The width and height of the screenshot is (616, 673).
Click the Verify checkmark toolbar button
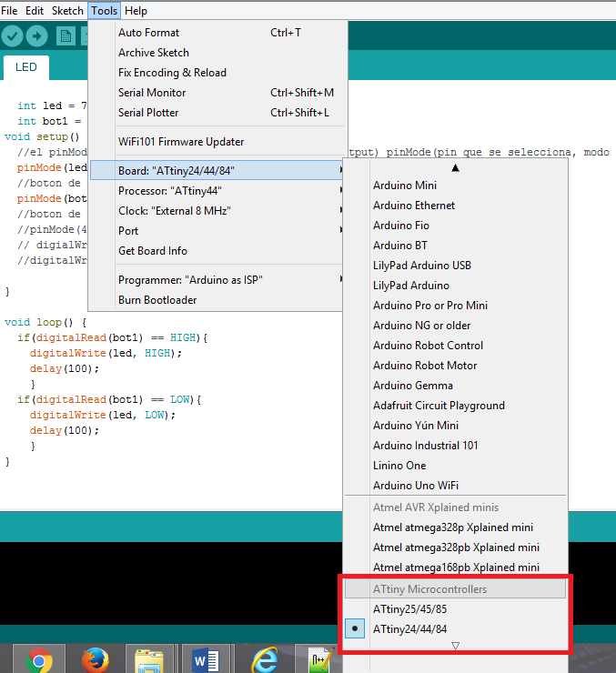pyautogui.click(x=12, y=36)
